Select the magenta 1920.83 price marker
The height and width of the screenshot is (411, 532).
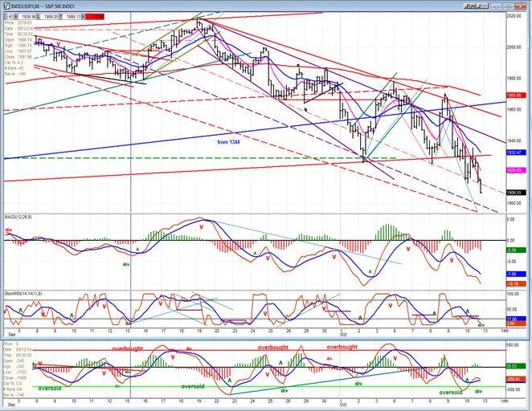516,171
